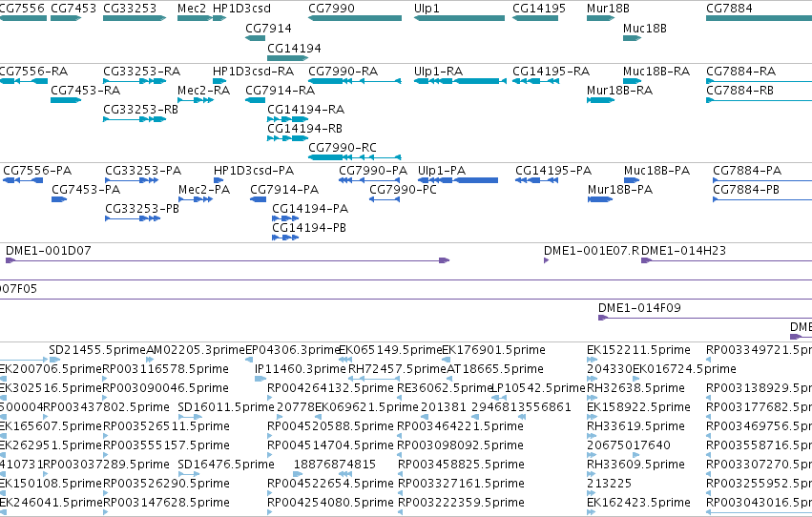
Task: Click the Mec2 gene label
Action: 192,9
